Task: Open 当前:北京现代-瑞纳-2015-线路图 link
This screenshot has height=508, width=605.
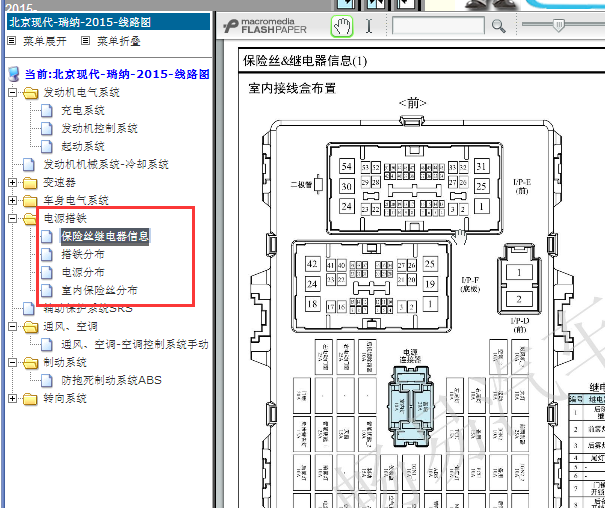Action: coord(117,74)
